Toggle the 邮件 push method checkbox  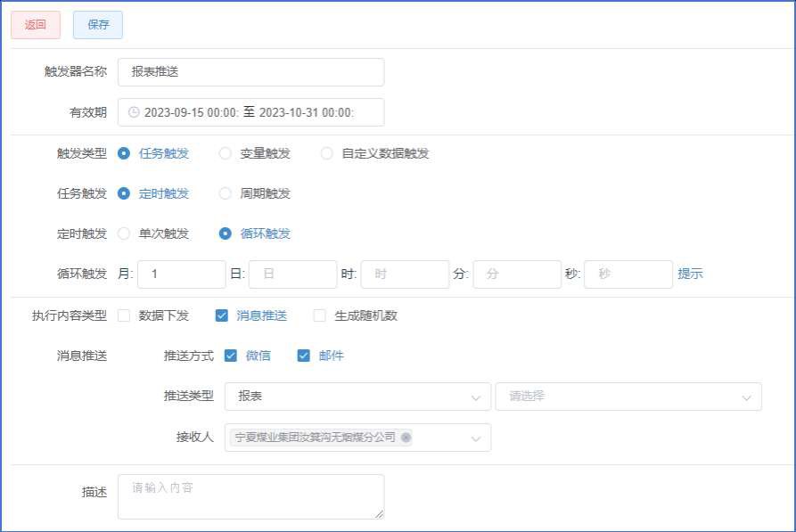pyautogui.click(x=304, y=356)
